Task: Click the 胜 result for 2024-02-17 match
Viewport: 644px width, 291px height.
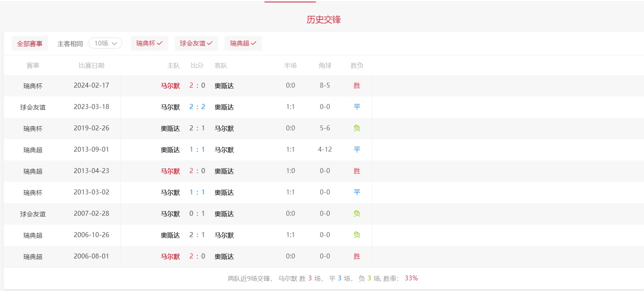Action: coord(357,86)
